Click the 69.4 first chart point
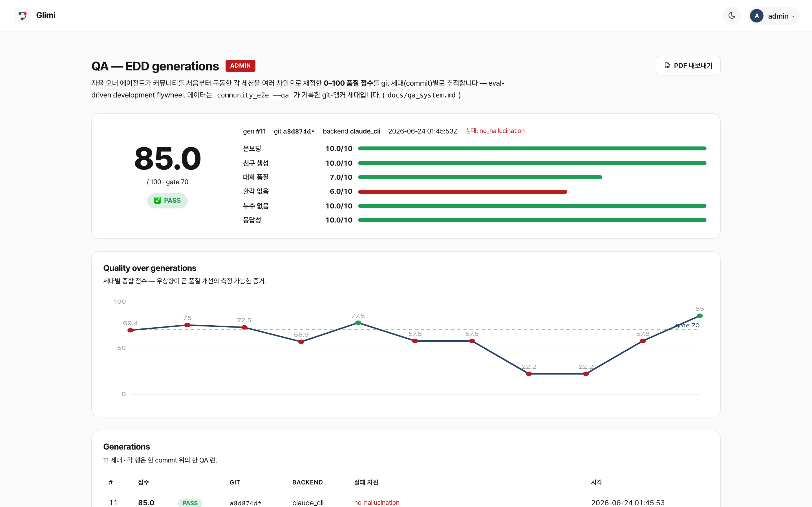Viewport: 812px width, 507px height. (x=131, y=330)
